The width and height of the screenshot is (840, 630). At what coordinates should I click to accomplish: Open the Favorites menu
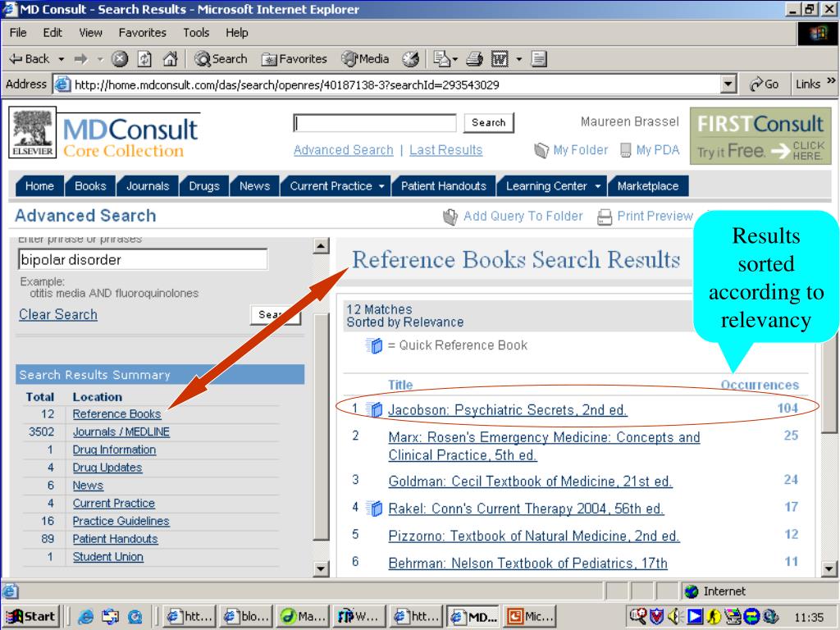(x=143, y=33)
